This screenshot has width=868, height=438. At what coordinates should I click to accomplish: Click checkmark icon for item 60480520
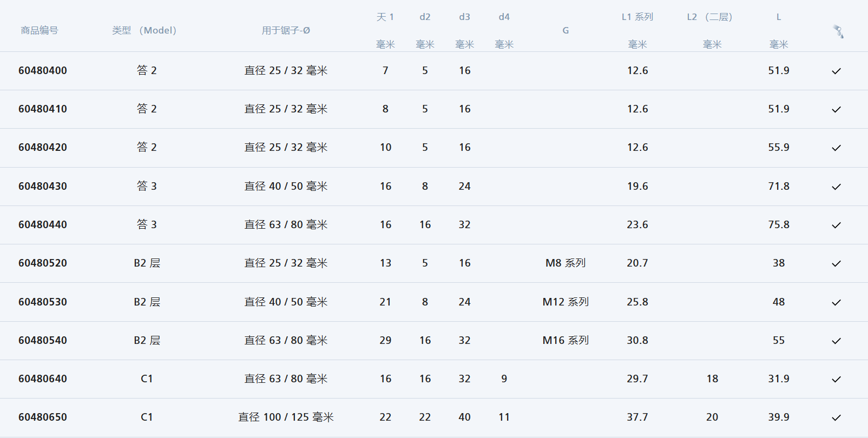(x=836, y=263)
